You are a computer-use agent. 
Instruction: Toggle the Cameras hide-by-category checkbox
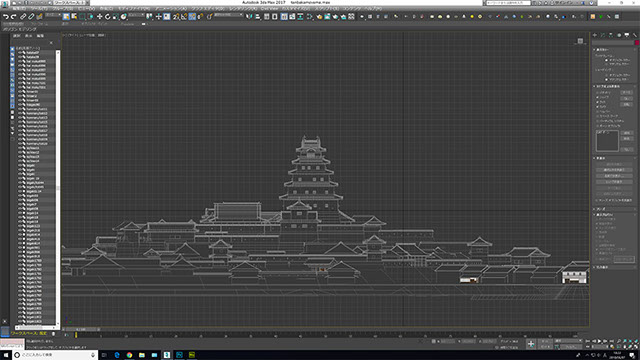point(598,107)
